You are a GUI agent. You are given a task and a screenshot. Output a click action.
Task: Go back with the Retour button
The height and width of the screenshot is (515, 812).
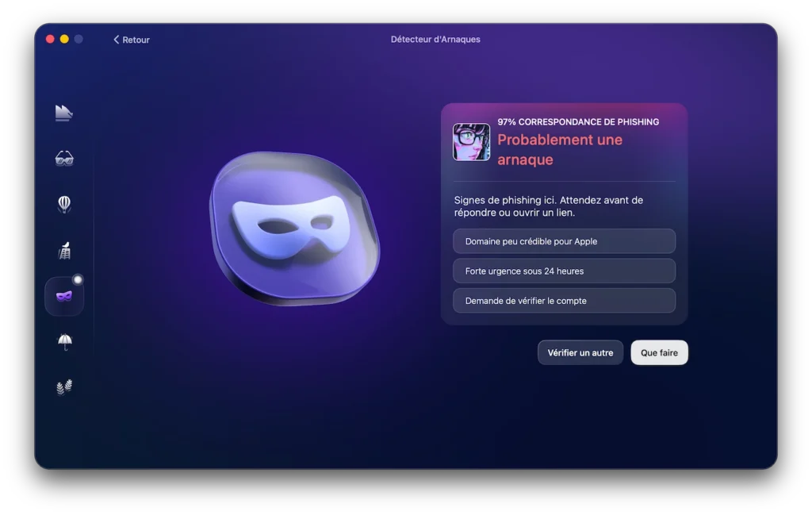(132, 40)
